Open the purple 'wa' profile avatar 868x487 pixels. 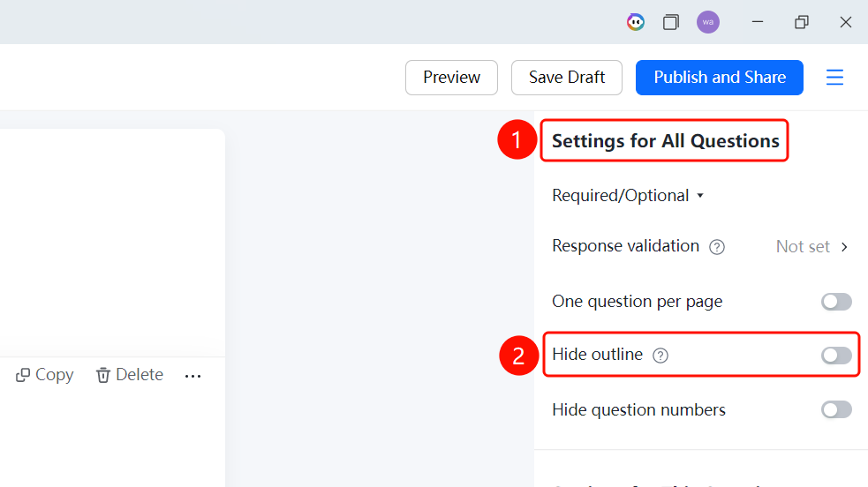point(708,22)
